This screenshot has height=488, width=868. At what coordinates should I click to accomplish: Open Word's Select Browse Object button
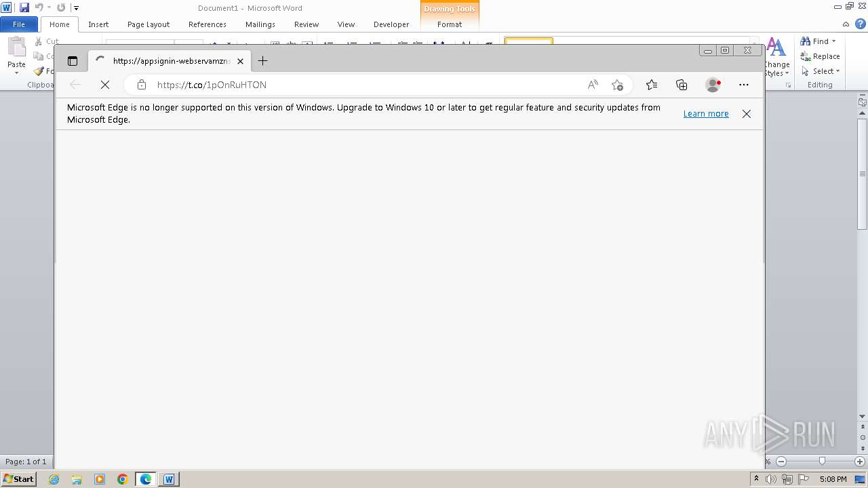863,437
